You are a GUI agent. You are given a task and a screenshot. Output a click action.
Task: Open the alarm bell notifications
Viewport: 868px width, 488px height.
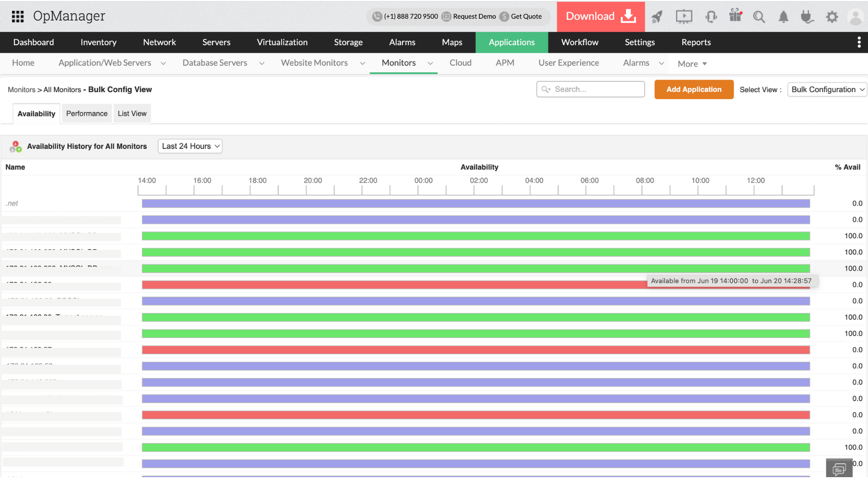pos(783,17)
